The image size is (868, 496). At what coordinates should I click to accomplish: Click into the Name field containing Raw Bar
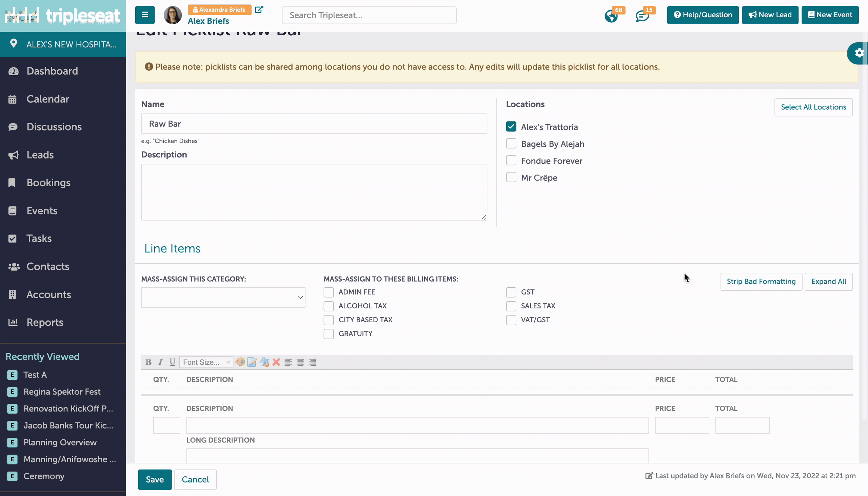click(314, 124)
